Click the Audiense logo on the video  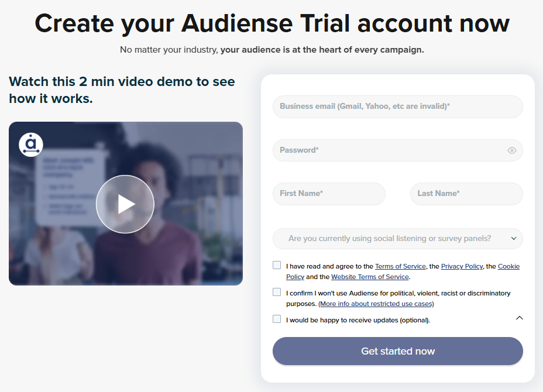[31, 145]
